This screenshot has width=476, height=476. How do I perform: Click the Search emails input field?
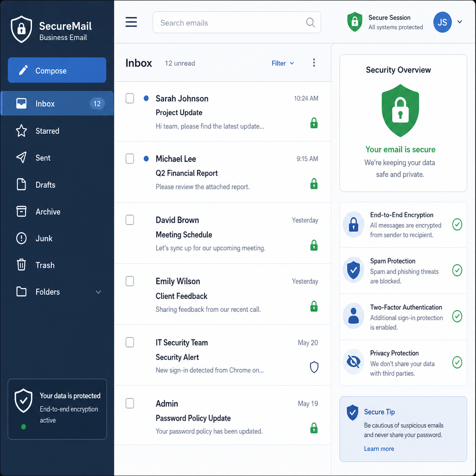click(x=237, y=22)
